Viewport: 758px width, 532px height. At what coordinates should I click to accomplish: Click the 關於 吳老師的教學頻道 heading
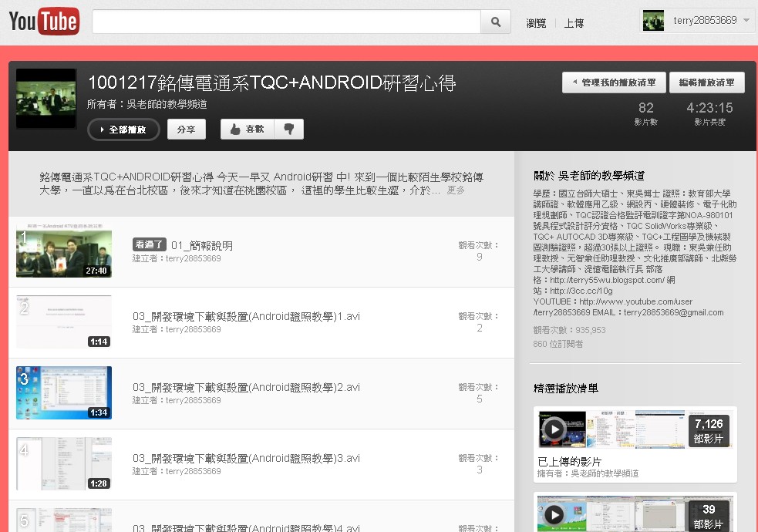(x=589, y=176)
